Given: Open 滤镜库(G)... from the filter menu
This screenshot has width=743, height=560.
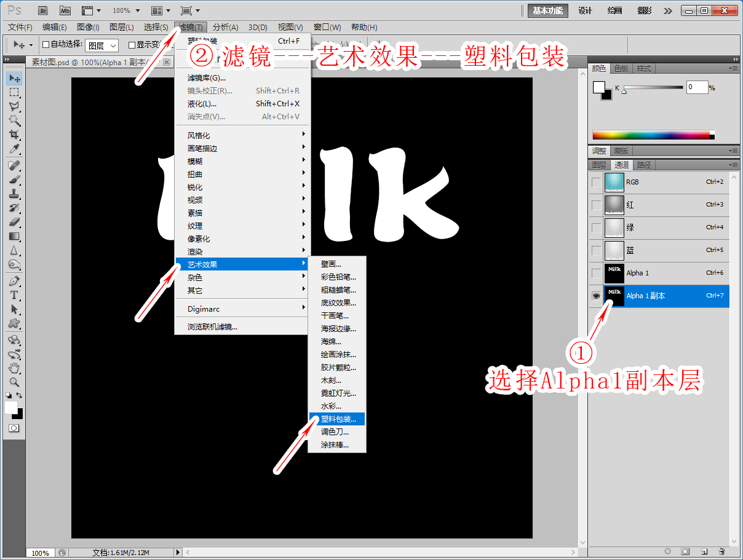Looking at the screenshot, I should [207, 78].
